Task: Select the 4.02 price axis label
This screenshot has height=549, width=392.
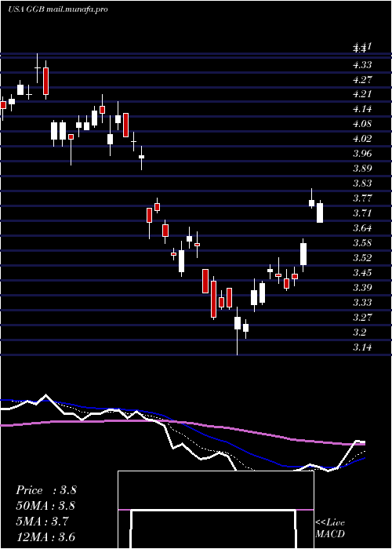Action: click(x=362, y=139)
